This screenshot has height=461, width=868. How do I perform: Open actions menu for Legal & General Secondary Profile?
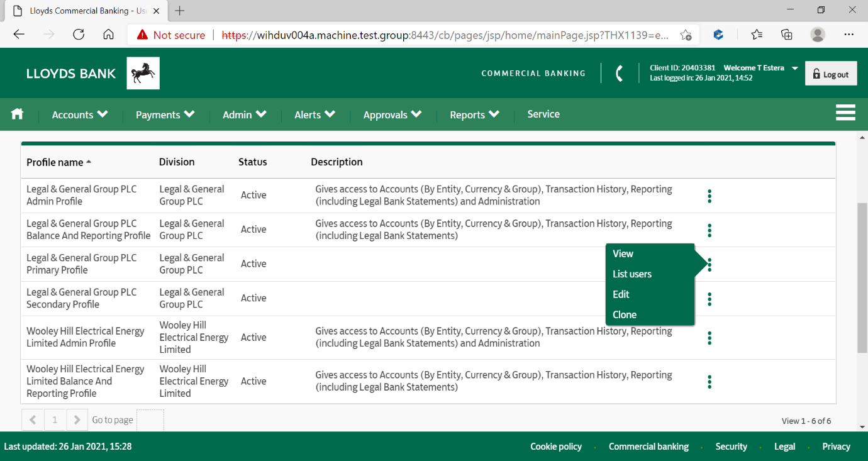tap(709, 299)
